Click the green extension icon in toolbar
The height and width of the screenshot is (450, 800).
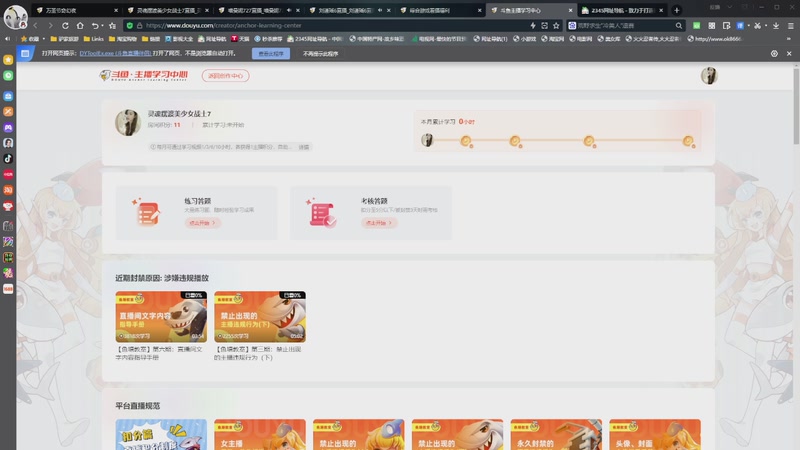(696, 26)
